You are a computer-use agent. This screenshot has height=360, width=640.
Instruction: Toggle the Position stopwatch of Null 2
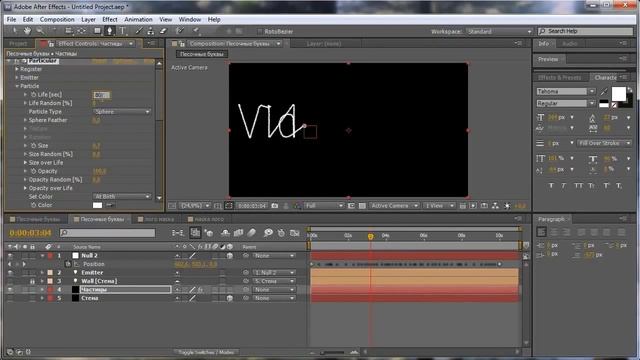click(x=68, y=264)
